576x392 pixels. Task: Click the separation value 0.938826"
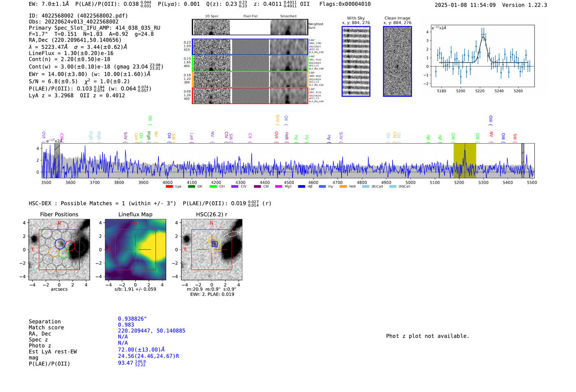132,319
